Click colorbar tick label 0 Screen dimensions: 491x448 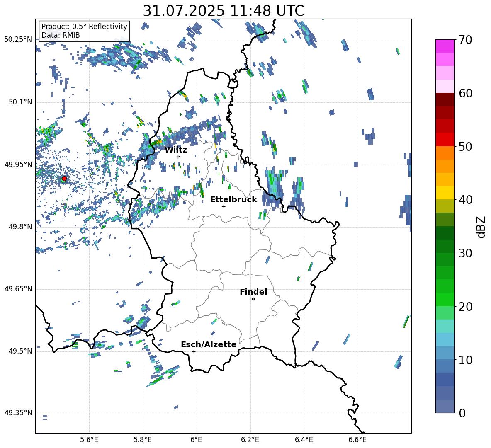point(462,413)
